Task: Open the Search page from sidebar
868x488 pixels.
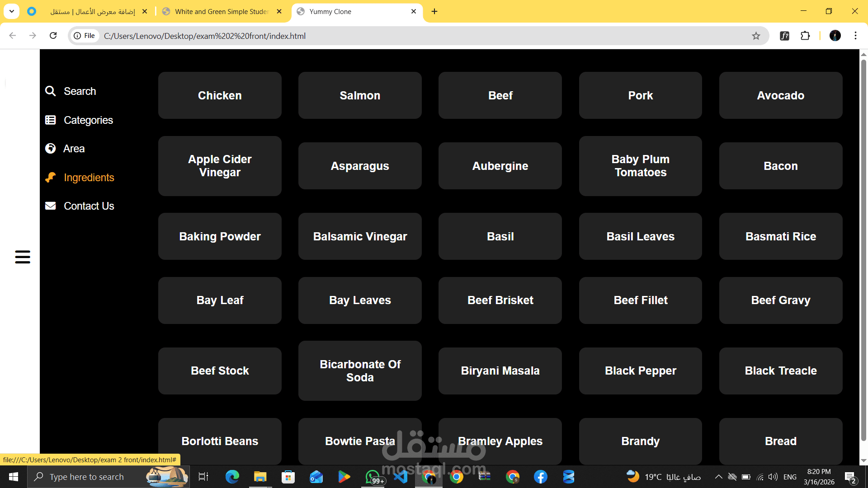Action: (71, 91)
